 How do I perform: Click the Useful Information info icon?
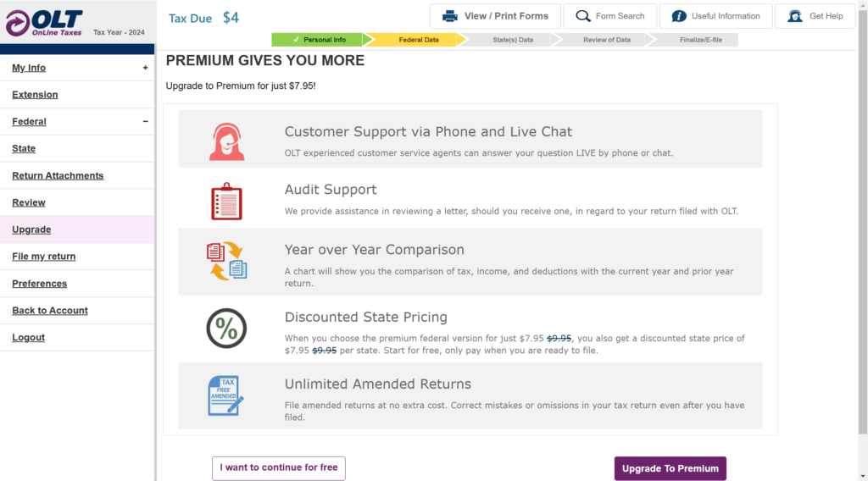[679, 16]
